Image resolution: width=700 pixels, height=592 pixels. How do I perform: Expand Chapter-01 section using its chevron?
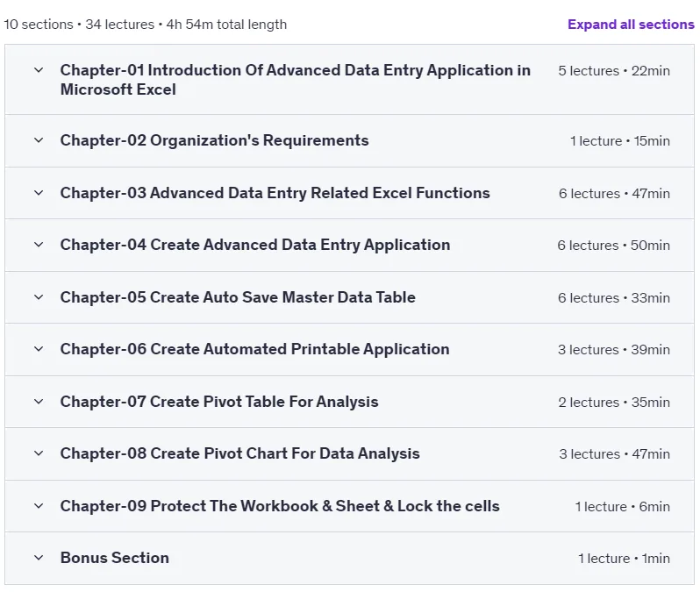pos(39,70)
